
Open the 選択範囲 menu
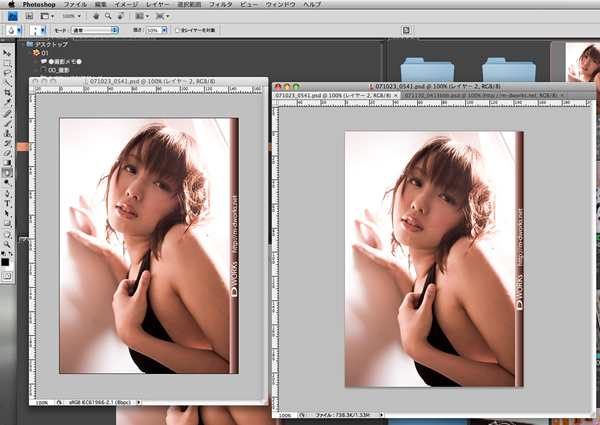click(189, 5)
